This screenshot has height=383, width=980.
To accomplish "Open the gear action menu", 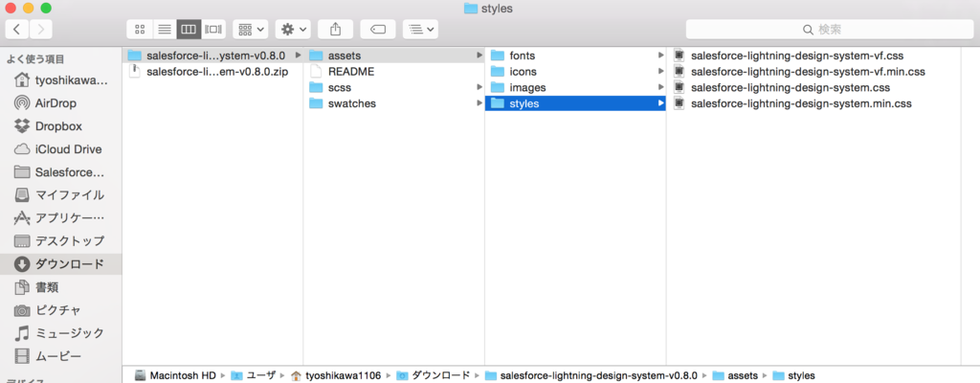I will [293, 29].
